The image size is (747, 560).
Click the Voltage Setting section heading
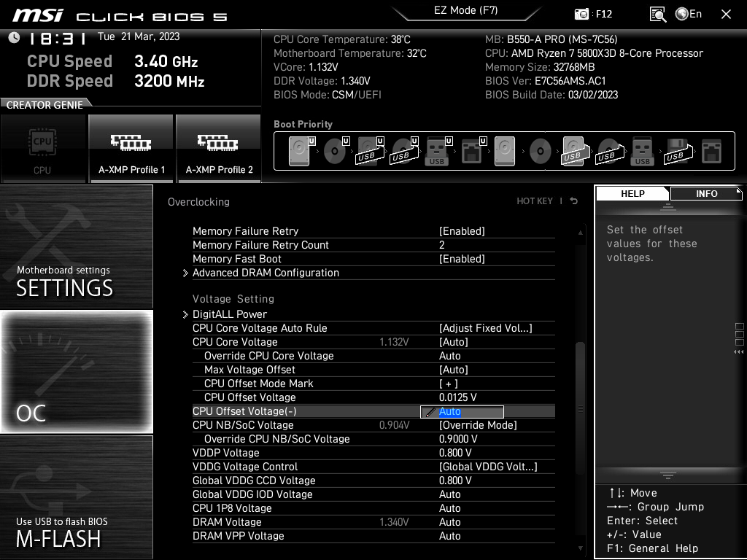coord(233,299)
